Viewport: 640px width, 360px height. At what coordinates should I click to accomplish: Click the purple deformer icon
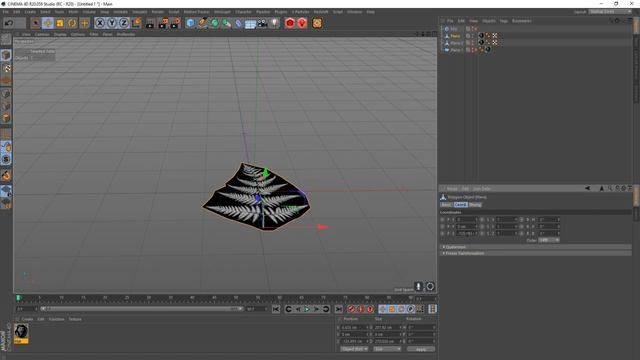coord(238,23)
